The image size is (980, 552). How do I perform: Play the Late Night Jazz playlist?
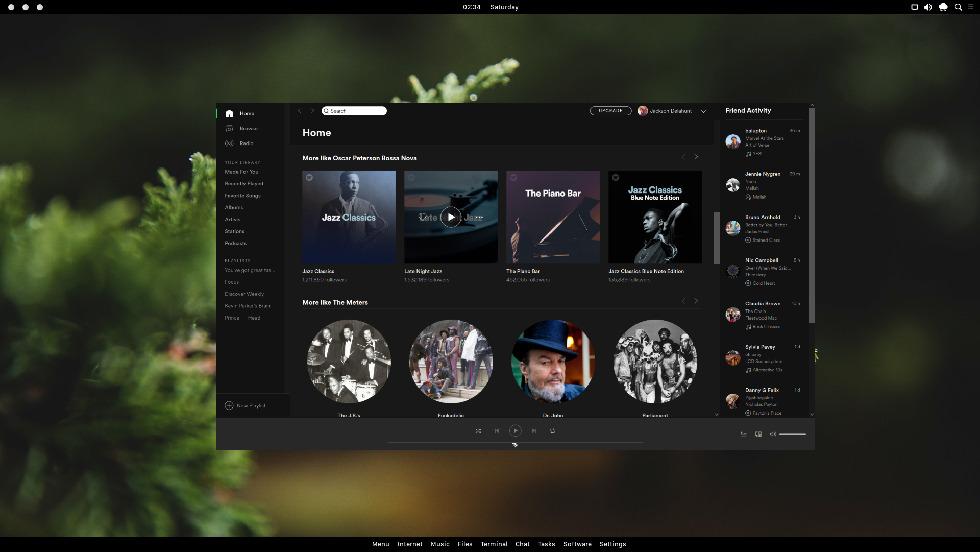[451, 217]
